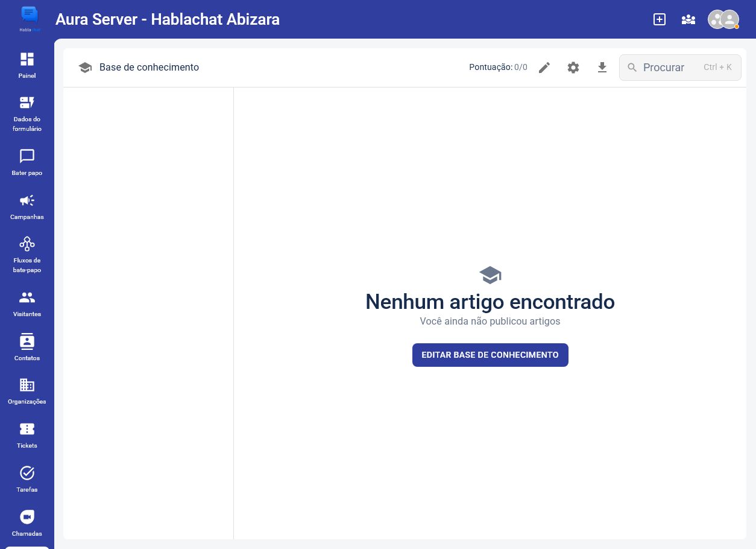Click the add new plus-box icon
Viewport: 756px width, 549px height.
click(660, 19)
